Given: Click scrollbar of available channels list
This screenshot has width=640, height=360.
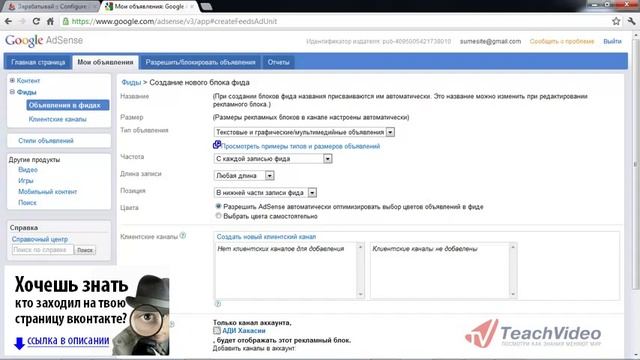Looking at the screenshot, I should point(360,271).
